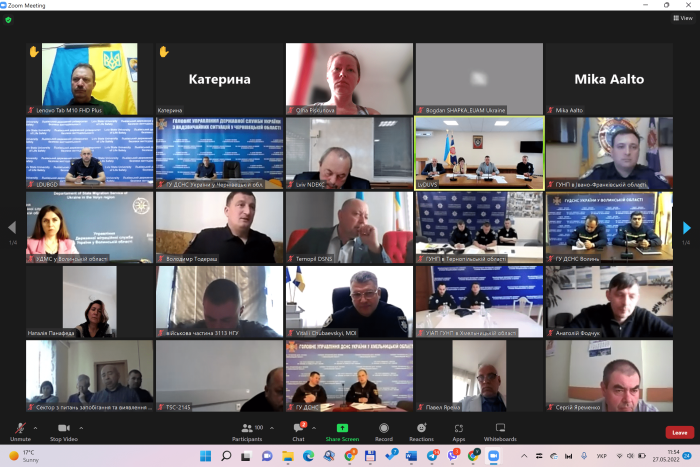
Task: Expand audio options arrow next to Unmute
Action: point(35,427)
